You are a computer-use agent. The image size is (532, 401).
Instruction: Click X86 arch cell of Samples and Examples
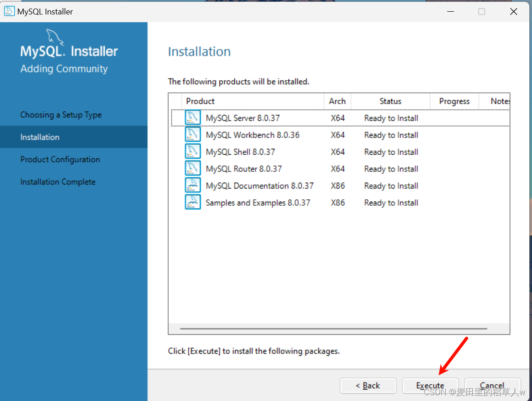pyautogui.click(x=338, y=203)
